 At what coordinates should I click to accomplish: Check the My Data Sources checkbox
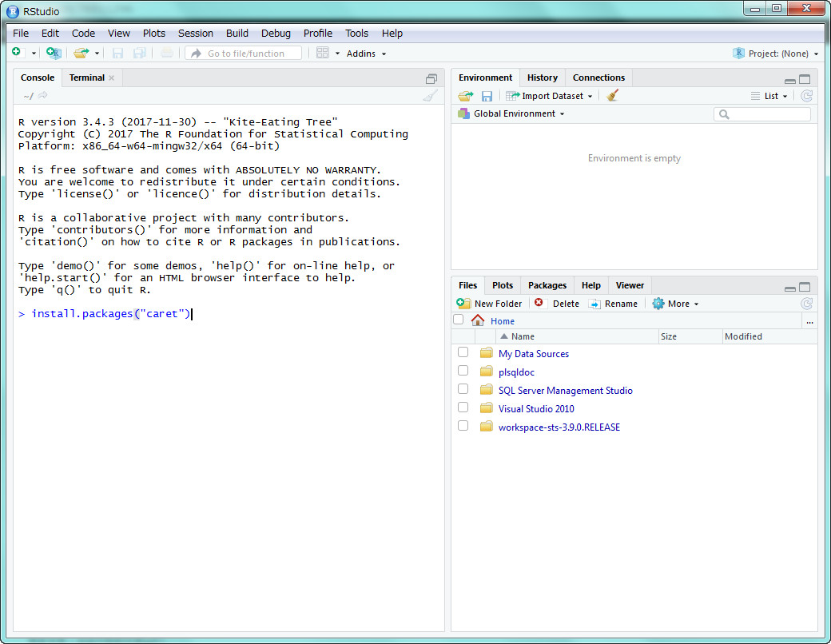pyautogui.click(x=463, y=352)
